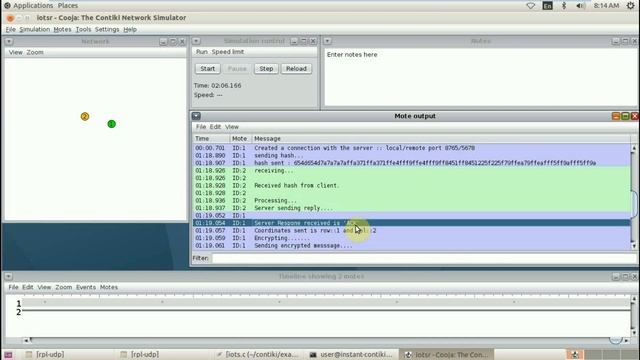Click the Step button
The image size is (640, 360).
click(x=266, y=69)
